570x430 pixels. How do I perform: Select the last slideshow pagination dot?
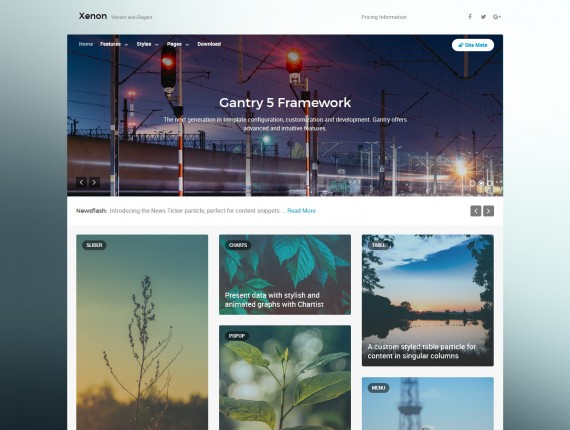point(490,184)
